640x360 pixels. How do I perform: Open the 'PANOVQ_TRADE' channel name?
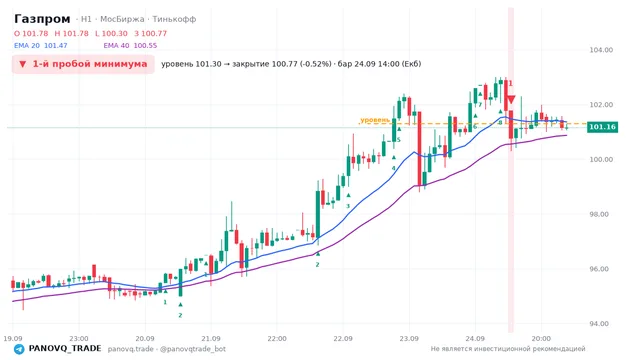(x=65, y=349)
